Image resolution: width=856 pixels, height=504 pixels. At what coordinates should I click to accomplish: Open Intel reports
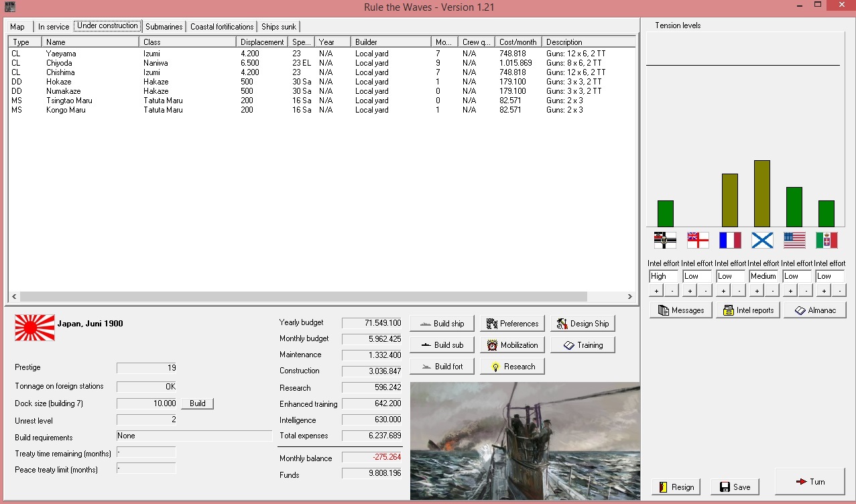tap(748, 310)
